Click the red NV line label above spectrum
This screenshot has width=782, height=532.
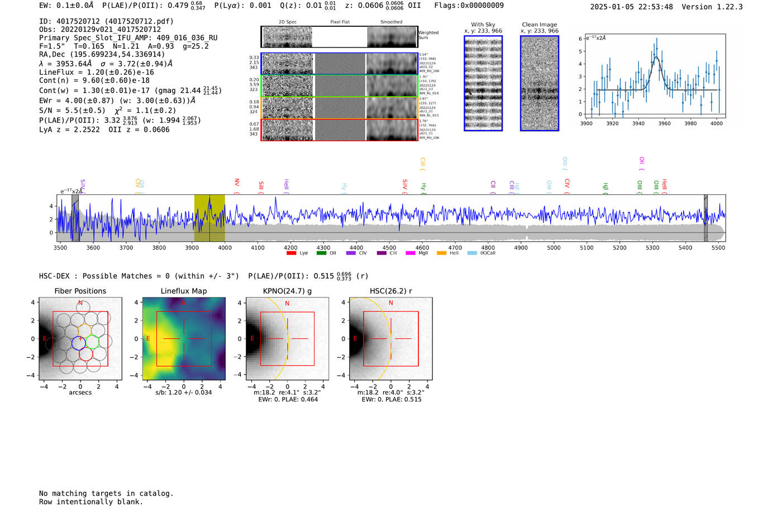237,183
